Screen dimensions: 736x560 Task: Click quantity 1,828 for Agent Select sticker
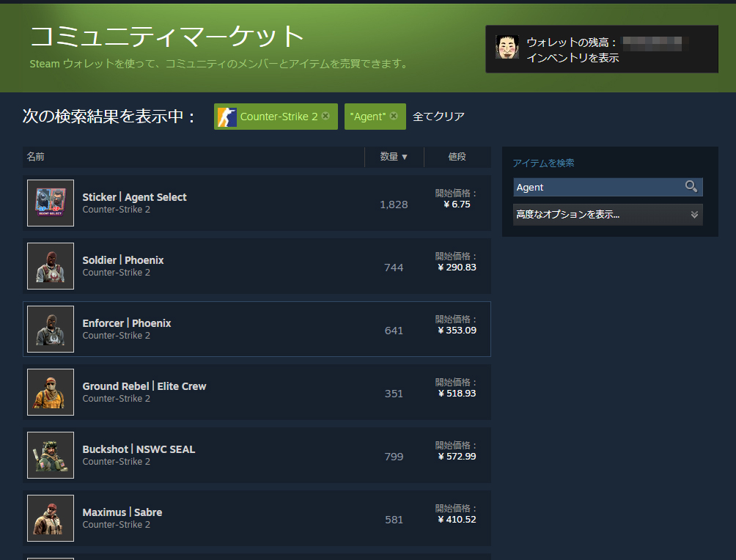pyautogui.click(x=394, y=205)
